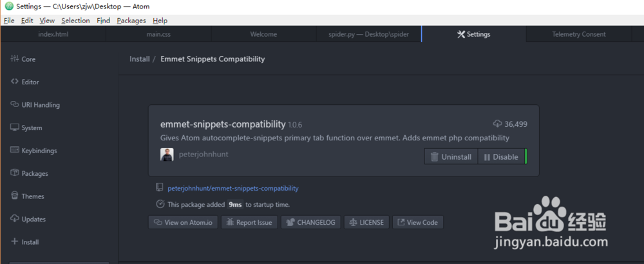Click the version number 1.0.6

(x=295, y=125)
